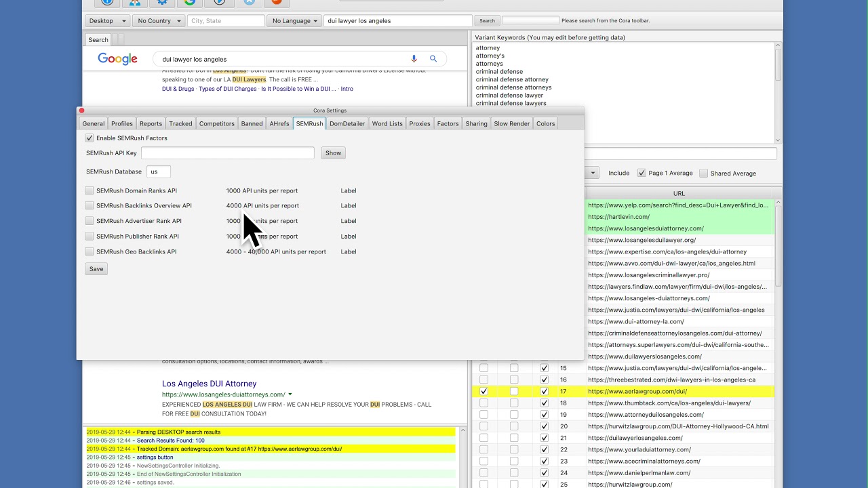
Task: Click Show button beside API Key
Action: click(333, 153)
